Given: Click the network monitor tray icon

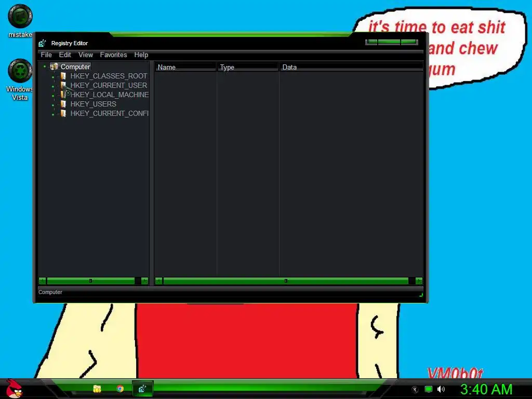Looking at the screenshot, I should coord(429,389).
